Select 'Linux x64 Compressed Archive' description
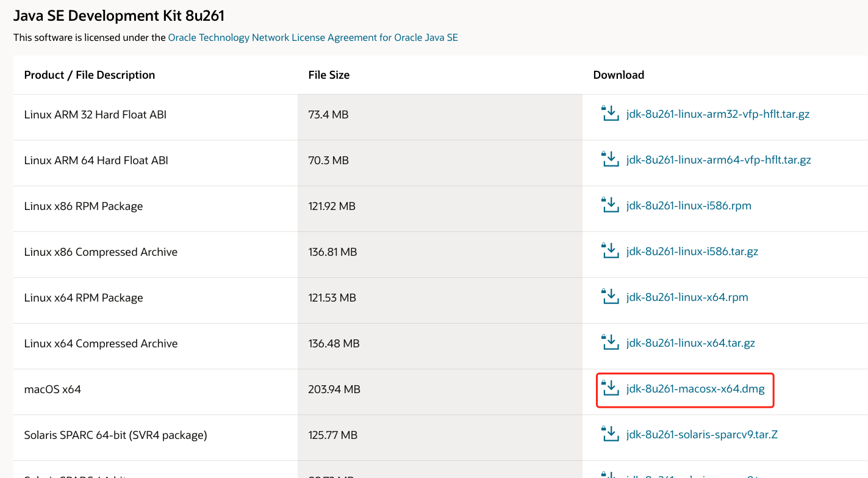The height and width of the screenshot is (478, 868). click(101, 344)
